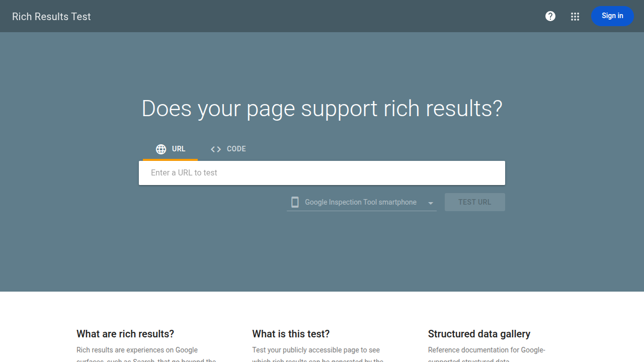This screenshot has width=644, height=362.
Task: Expand the user agent selector arrow
Action: point(430,202)
